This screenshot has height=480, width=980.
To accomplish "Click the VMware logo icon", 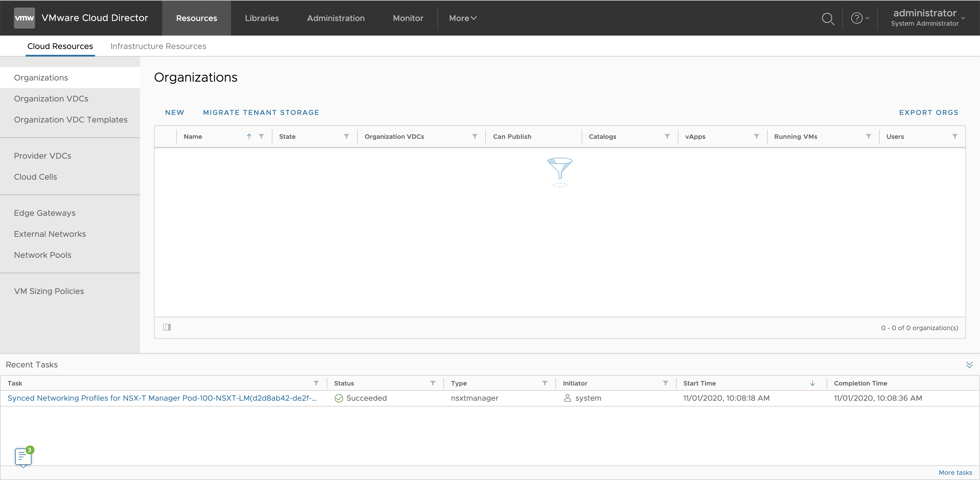I will click(x=24, y=18).
